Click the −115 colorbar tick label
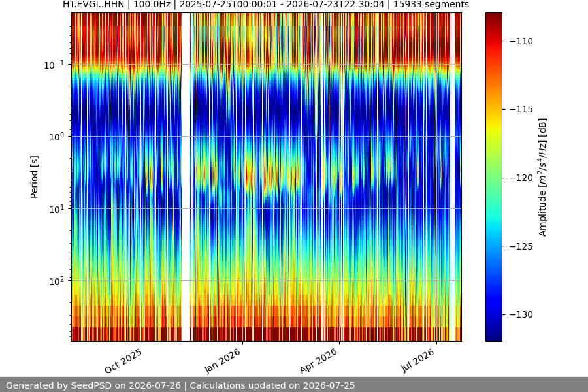The width and height of the screenshot is (588, 392). 521,110
